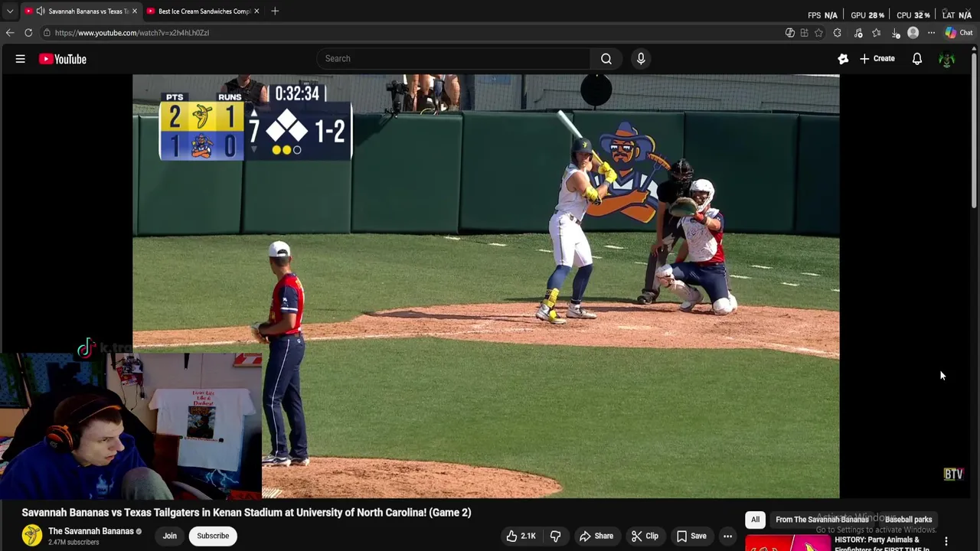Open The Savannah Bananas channel avatar
The height and width of the screenshot is (551, 980).
(x=31, y=536)
